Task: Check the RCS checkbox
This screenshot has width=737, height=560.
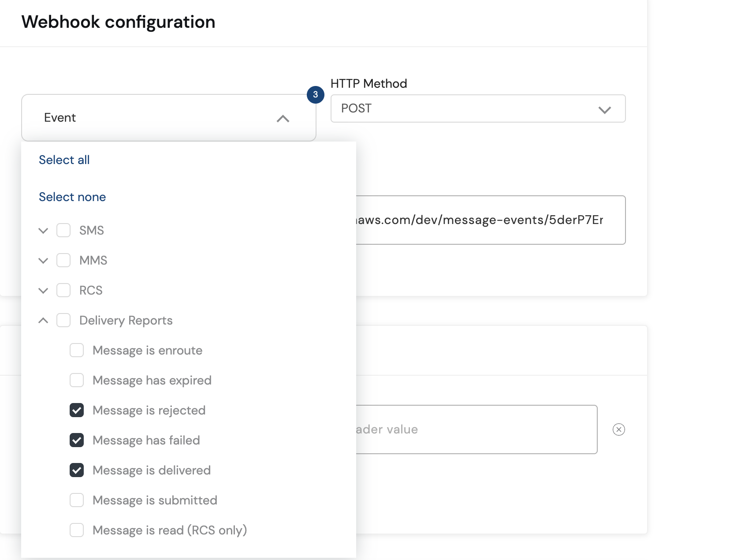Action: 63,290
